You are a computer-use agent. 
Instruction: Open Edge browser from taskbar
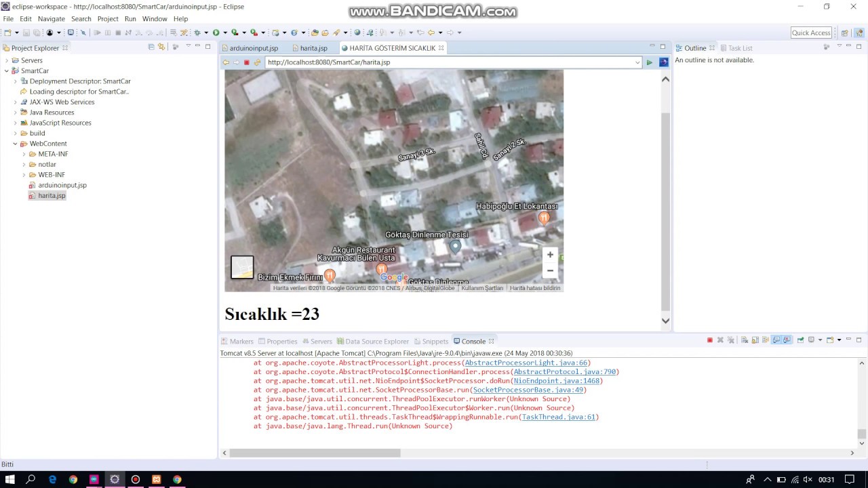pyautogui.click(x=52, y=479)
